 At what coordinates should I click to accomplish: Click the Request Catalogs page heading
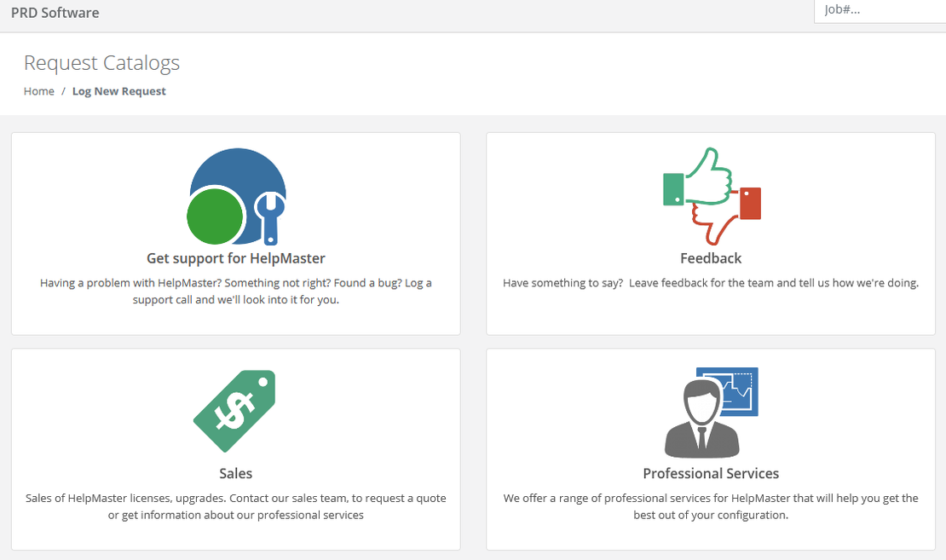(102, 63)
